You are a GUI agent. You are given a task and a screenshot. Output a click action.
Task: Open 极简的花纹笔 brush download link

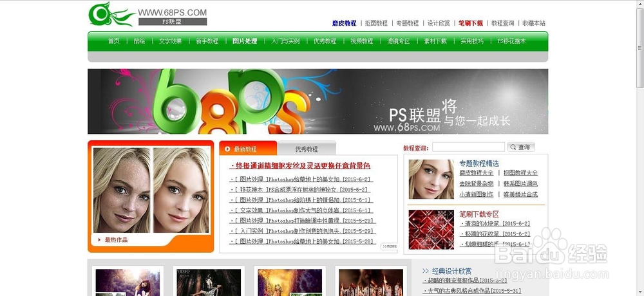tap(495, 234)
